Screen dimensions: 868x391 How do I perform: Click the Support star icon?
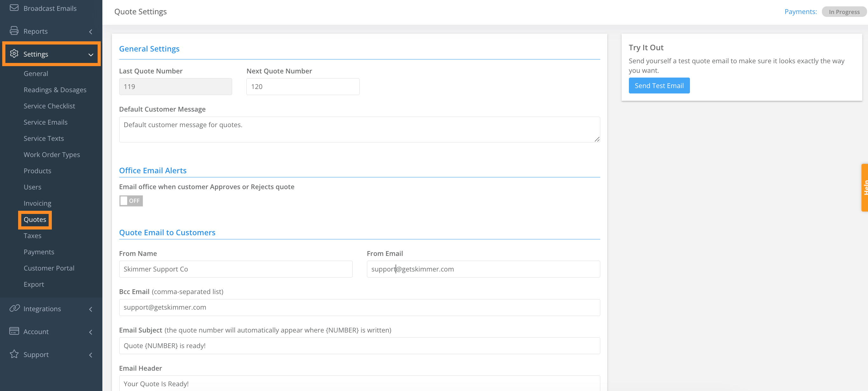click(14, 354)
